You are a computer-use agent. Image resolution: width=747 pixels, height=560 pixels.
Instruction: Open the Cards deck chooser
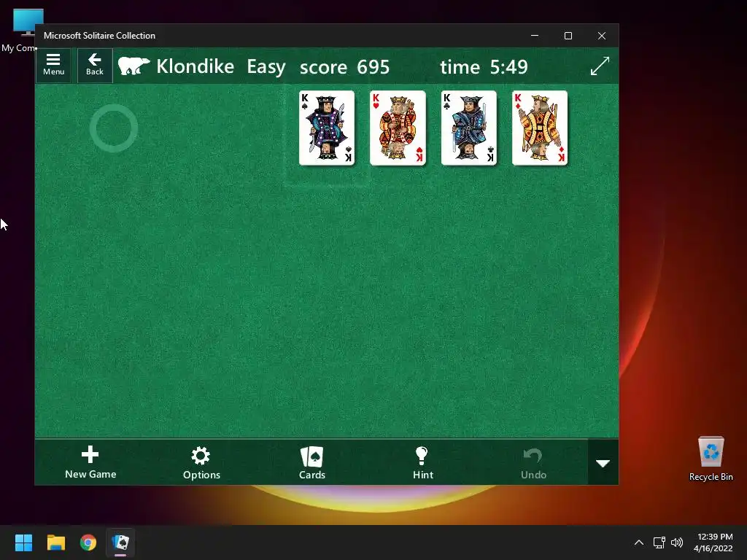pos(312,462)
